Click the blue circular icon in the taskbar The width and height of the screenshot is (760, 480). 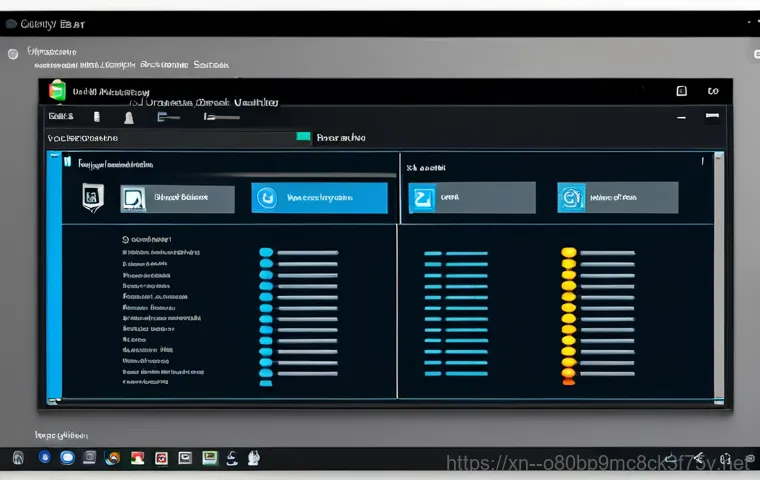pyautogui.click(x=67, y=458)
